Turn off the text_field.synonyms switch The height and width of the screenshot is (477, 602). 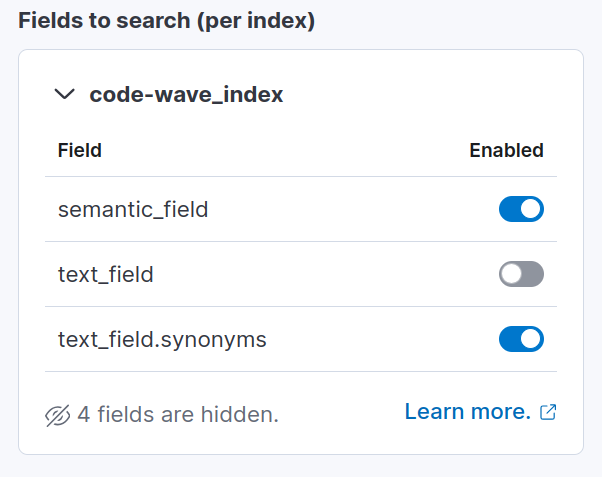coord(521,339)
